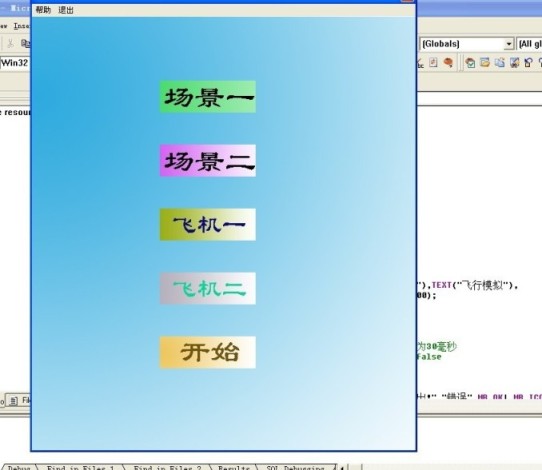Click the blue stacked-windows toolbar icon
542x470 pixels.
click(x=500, y=63)
